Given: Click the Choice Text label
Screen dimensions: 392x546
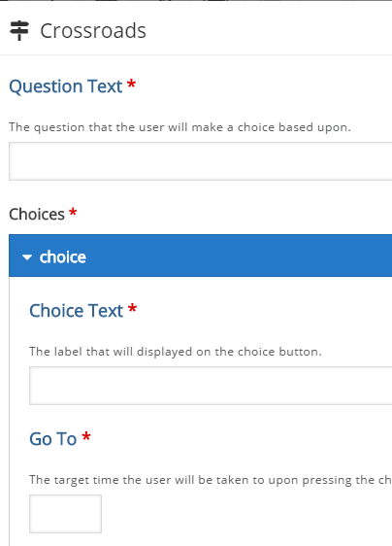Looking at the screenshot, I should pyautogui.click(x=77, y=311).
